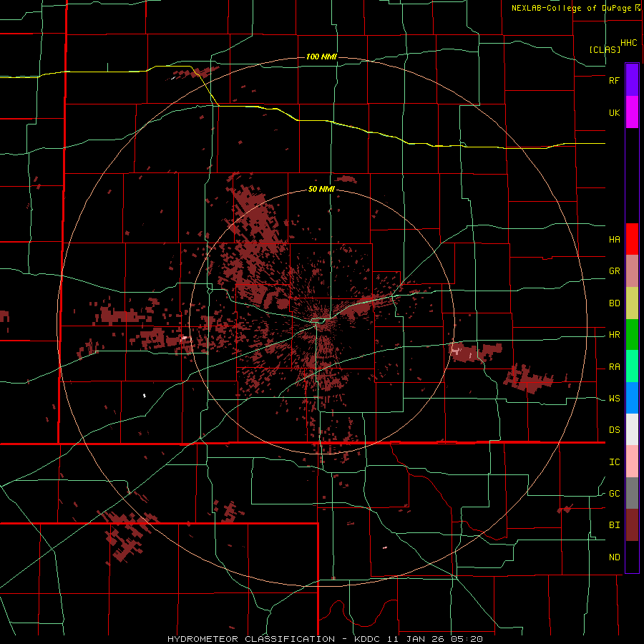Click the [CLAS] units label
The image size is (644, 644).
pyautogui.click(x=605, y=49)
